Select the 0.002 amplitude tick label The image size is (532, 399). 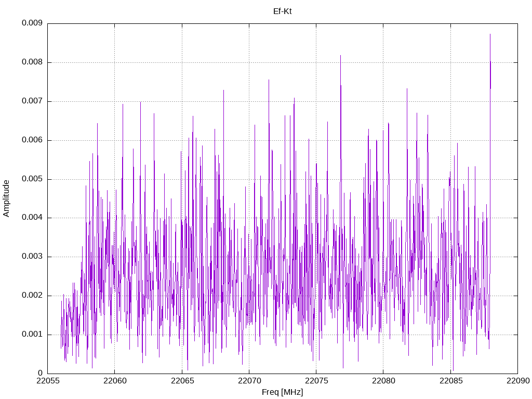point(32,296)
